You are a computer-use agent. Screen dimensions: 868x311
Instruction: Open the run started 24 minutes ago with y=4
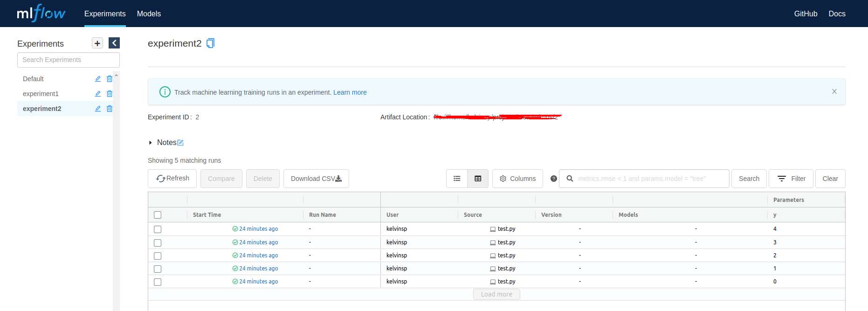(x=258, y=229)
